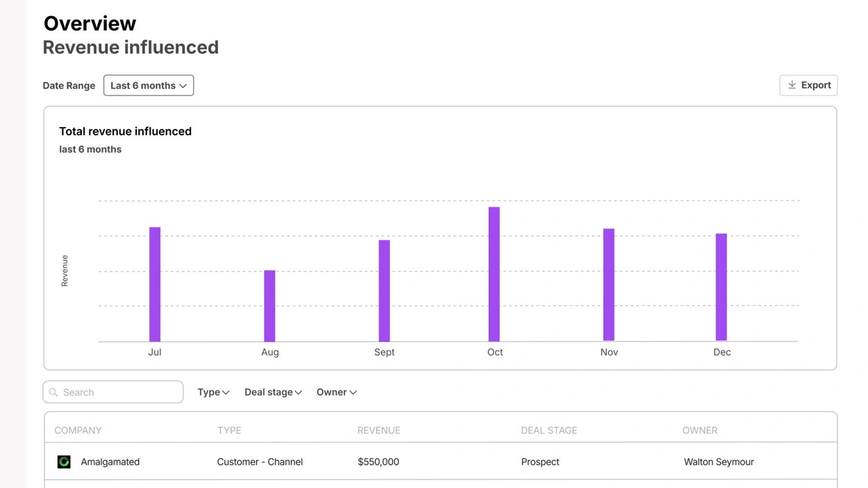Expand the Type filter dropdown

[213, 392]
